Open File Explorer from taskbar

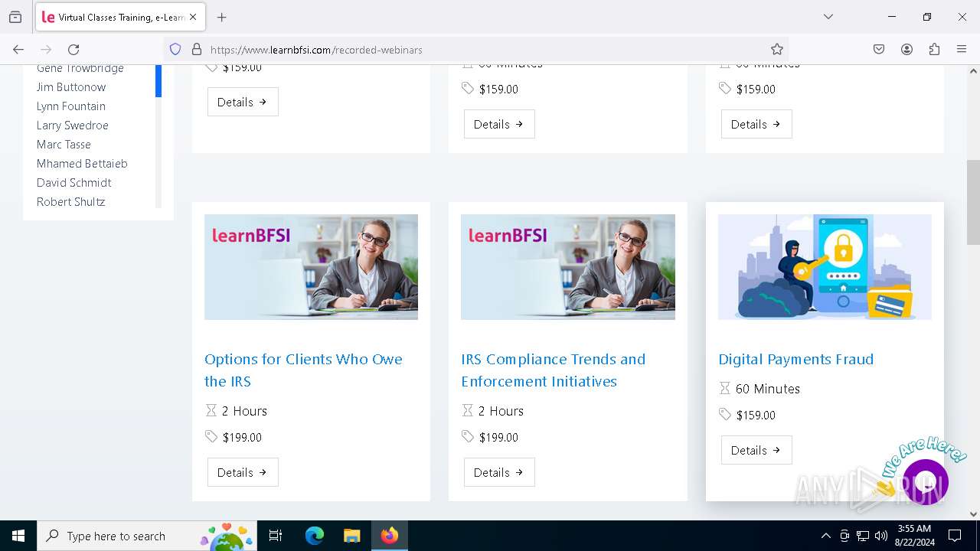coord(351,536)
